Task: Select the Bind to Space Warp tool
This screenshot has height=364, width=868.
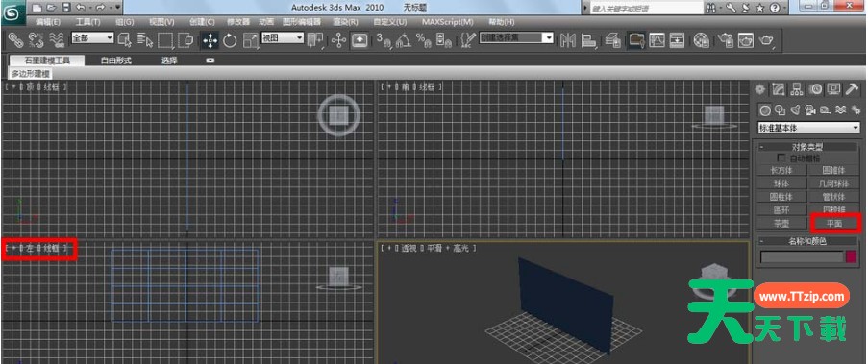Action: (57, 39)
